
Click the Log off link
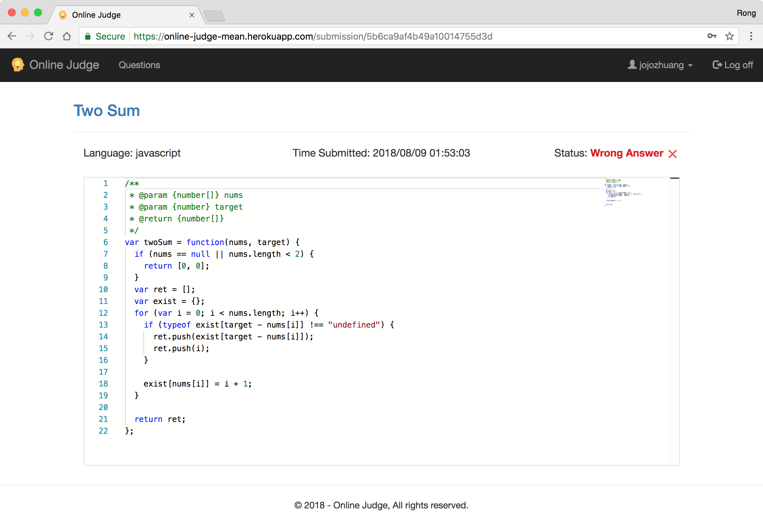pyautogui.click(x=733, y=65)
